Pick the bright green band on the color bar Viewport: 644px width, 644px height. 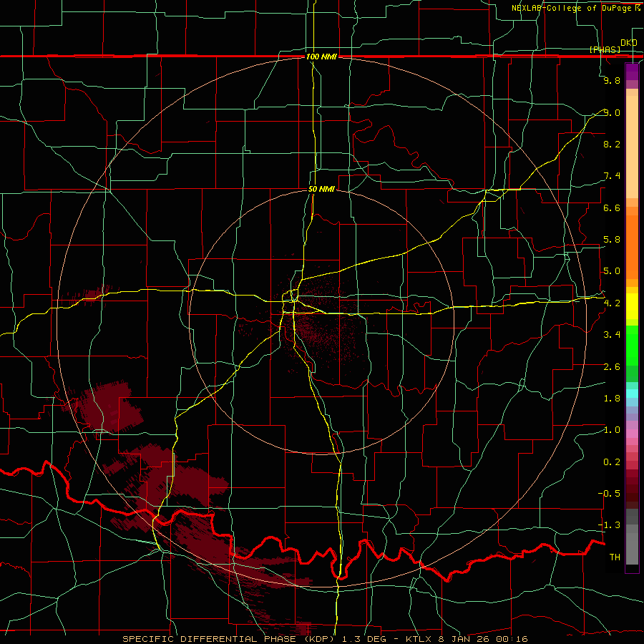632,346
